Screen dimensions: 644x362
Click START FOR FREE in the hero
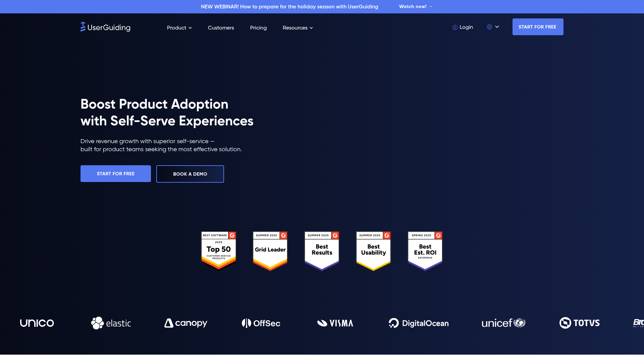click(115, 174)
